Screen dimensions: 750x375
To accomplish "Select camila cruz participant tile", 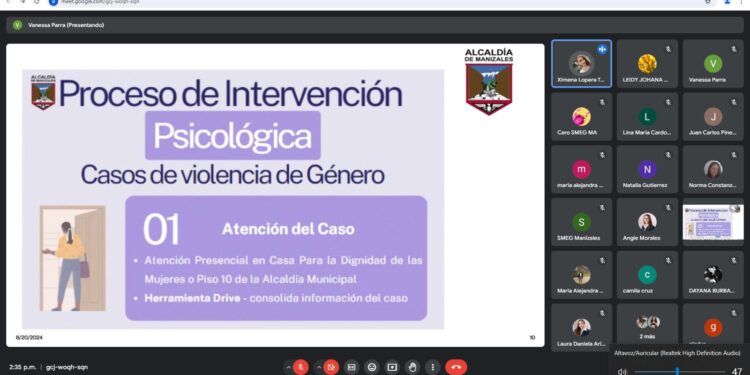I will 647,275.
